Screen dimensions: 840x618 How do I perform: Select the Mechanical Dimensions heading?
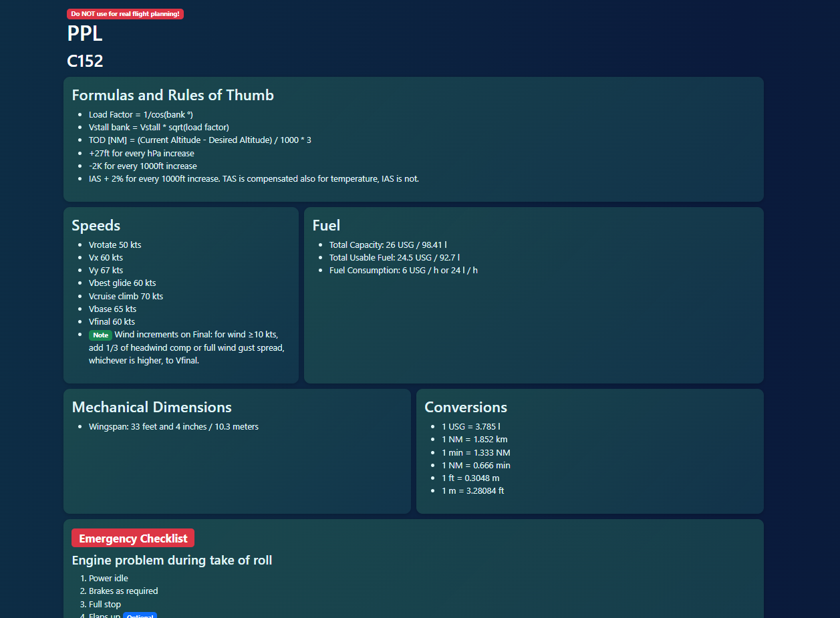(152, 408)
